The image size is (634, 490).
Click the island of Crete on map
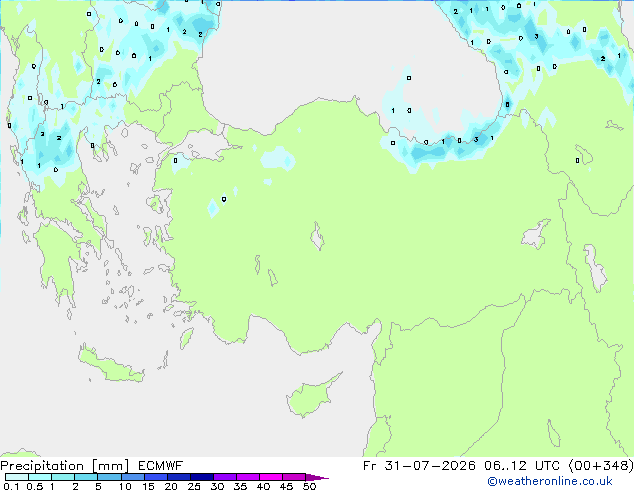(x=110, y=365)
